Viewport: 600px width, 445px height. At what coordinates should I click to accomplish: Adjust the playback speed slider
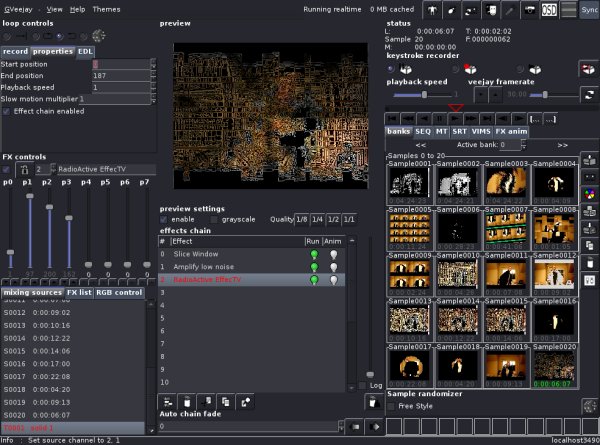click(x=425, y=94)
